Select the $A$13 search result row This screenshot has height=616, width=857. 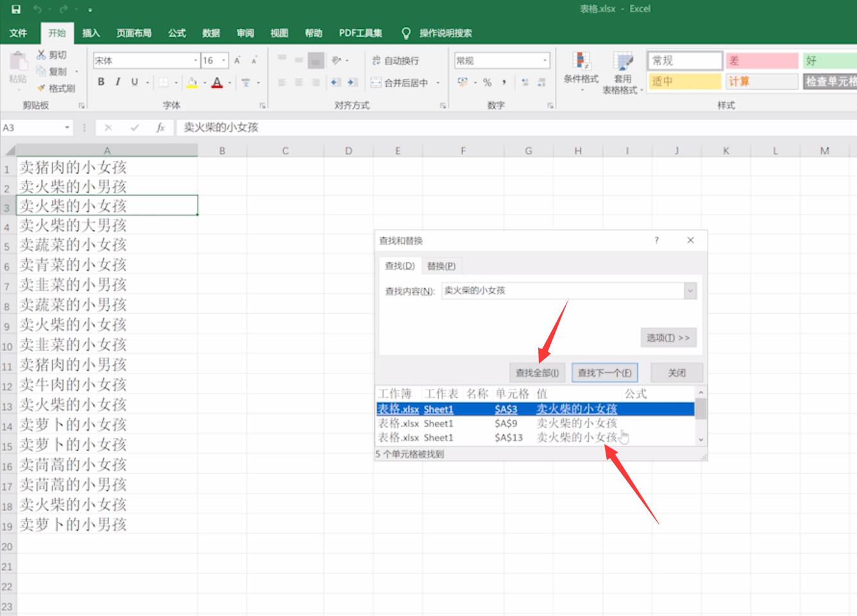point(536,438)
